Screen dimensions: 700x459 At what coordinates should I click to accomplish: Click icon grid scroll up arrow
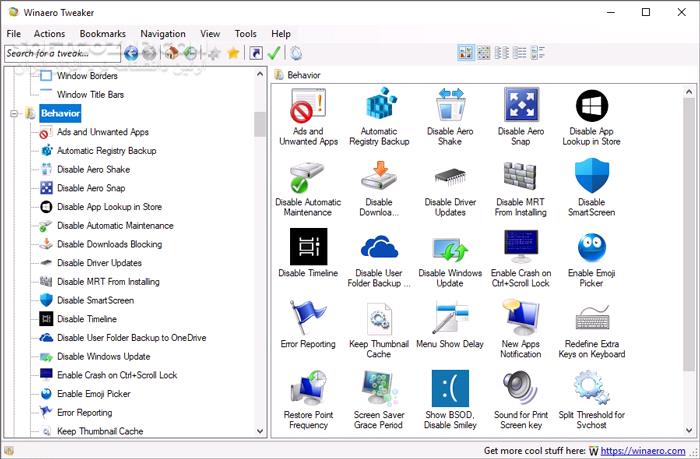tap(689, 92)
